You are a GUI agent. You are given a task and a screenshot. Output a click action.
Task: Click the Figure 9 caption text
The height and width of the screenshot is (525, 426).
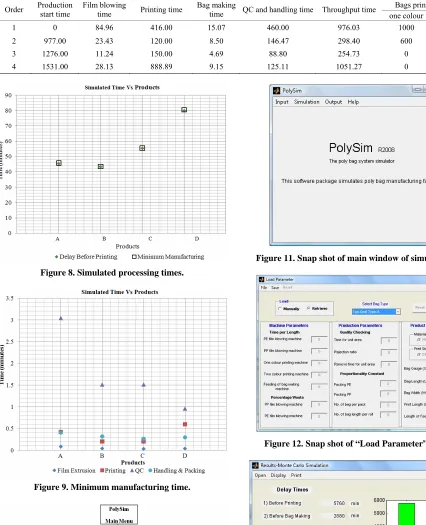click(x=112, y=487)
